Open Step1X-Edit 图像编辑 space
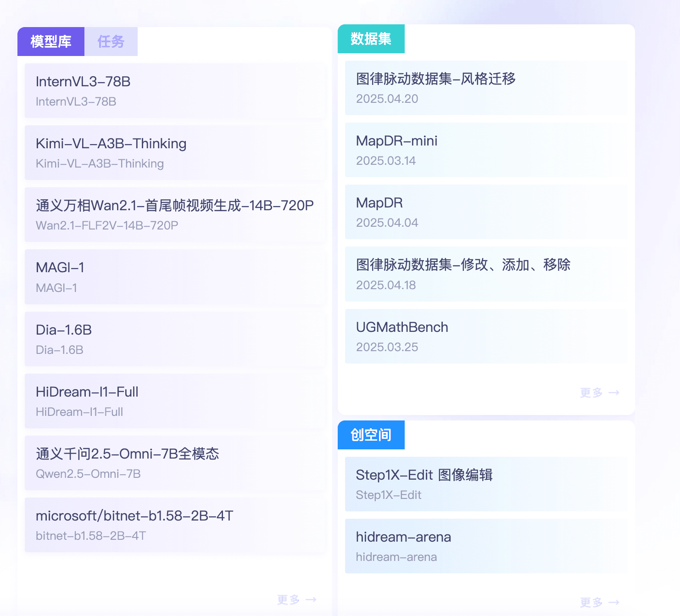This screenshot has width=680, height=616. point(486,484)
